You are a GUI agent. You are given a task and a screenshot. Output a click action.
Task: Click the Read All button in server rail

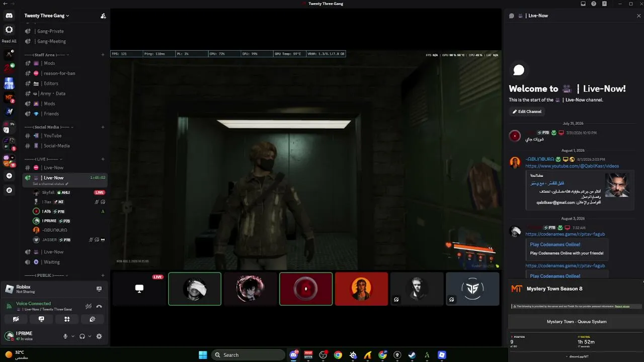(9, 41)
